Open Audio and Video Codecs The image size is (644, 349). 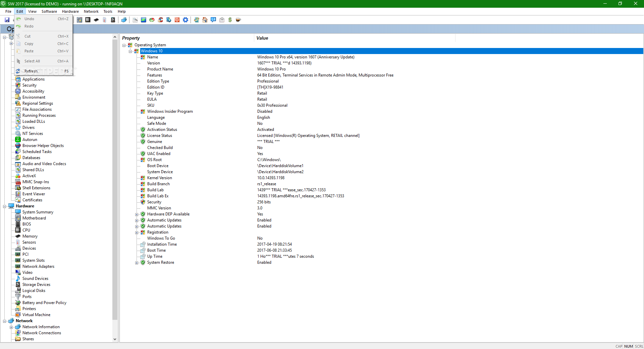44,164
